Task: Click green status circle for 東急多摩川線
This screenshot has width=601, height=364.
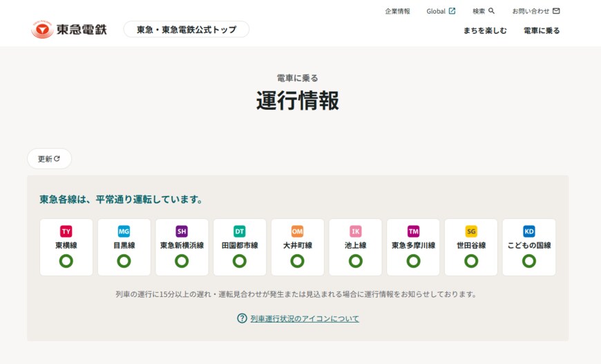Action: point(413,261)
